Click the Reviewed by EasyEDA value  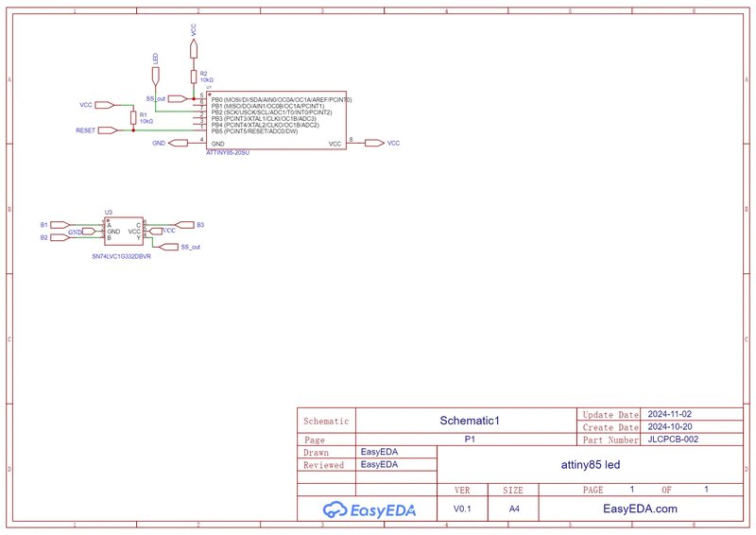379,464
